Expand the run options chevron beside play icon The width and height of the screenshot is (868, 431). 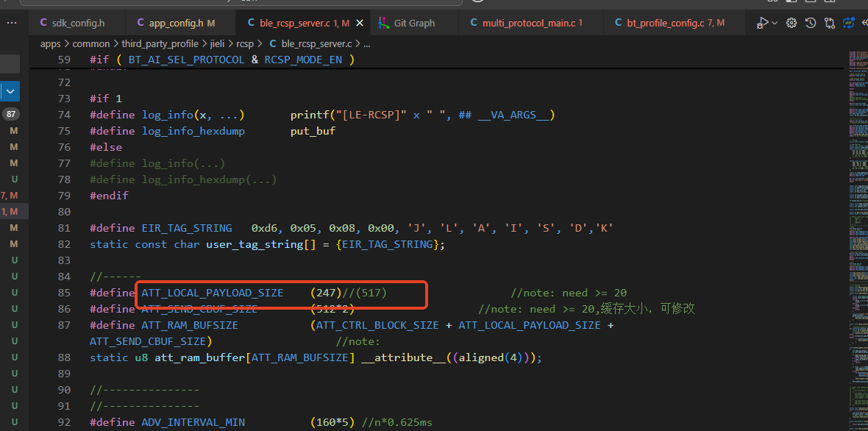tap(775, 23)
